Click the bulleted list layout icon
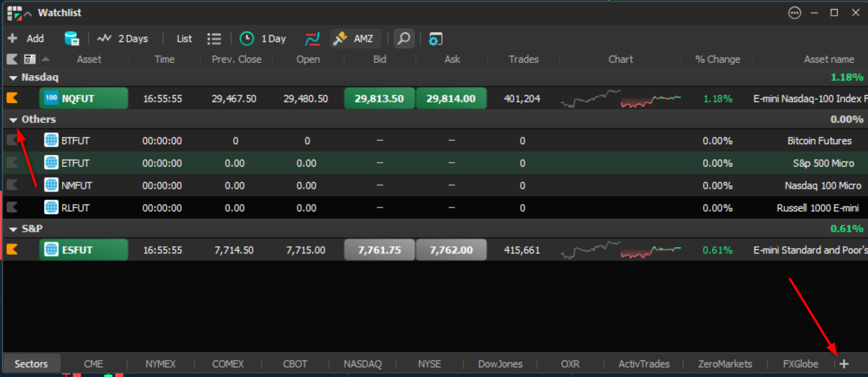 pos(214,39)
